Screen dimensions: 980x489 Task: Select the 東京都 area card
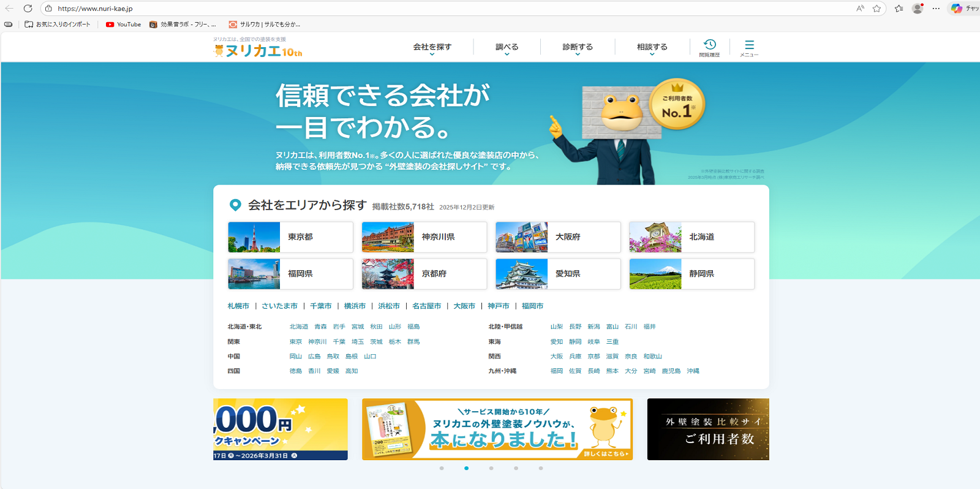click(x=290, y=237)
